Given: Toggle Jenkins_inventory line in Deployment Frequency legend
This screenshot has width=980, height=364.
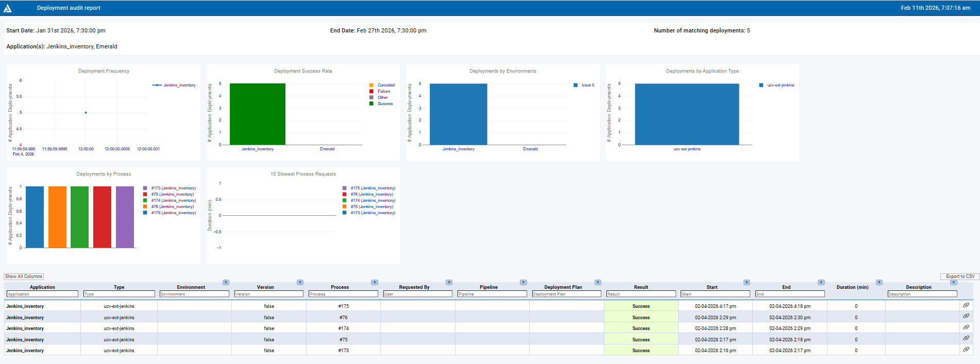Looking at the screenshot, I should (179, 85).
